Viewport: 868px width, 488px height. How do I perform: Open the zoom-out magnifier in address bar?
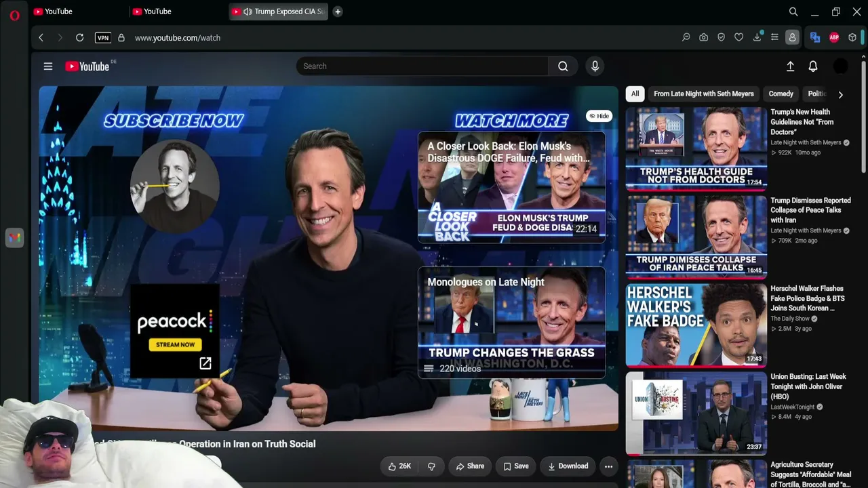(x=686, y=38)
